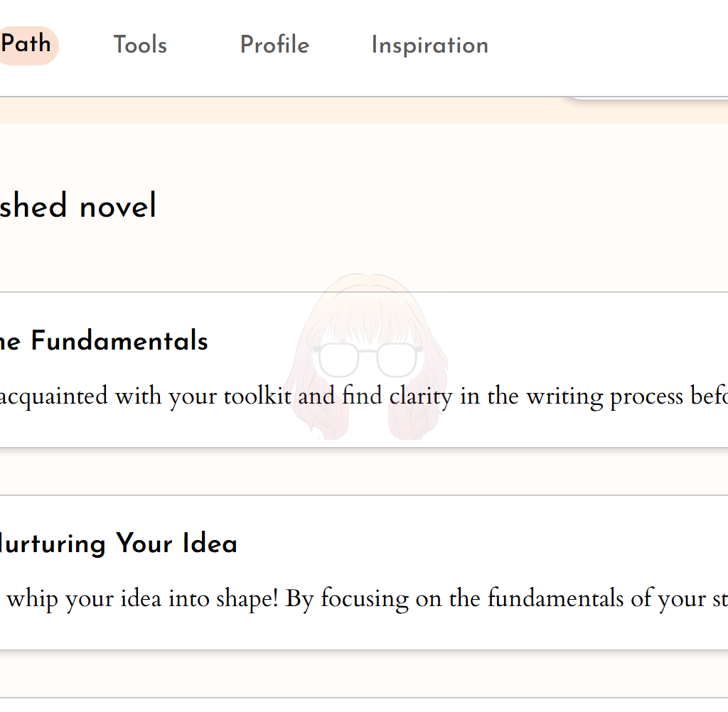The image size is (728, 712).
Task: Switch to the Tools tab
Action: 140,45
